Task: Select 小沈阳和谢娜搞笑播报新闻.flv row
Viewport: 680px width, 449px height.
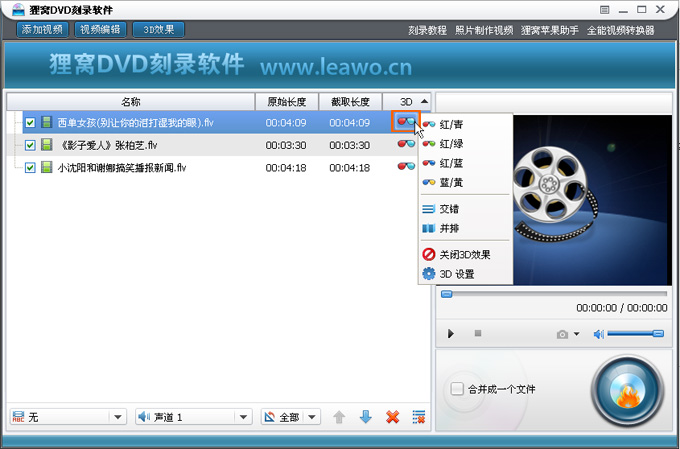Action: point(218,167)
